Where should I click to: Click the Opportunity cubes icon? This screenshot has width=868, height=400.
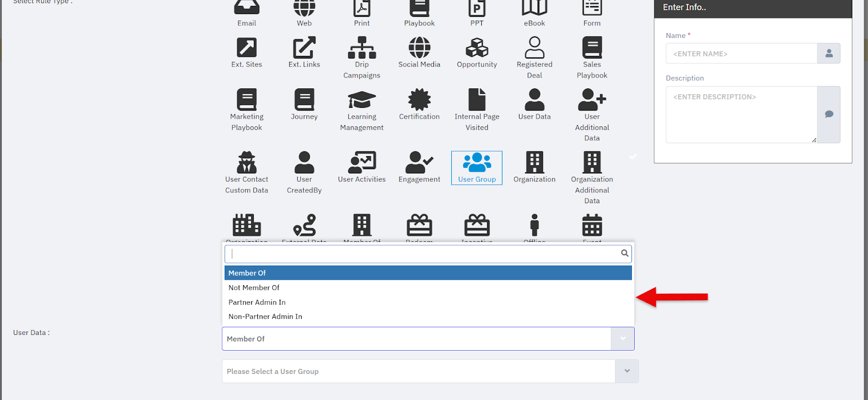point(477,48)
